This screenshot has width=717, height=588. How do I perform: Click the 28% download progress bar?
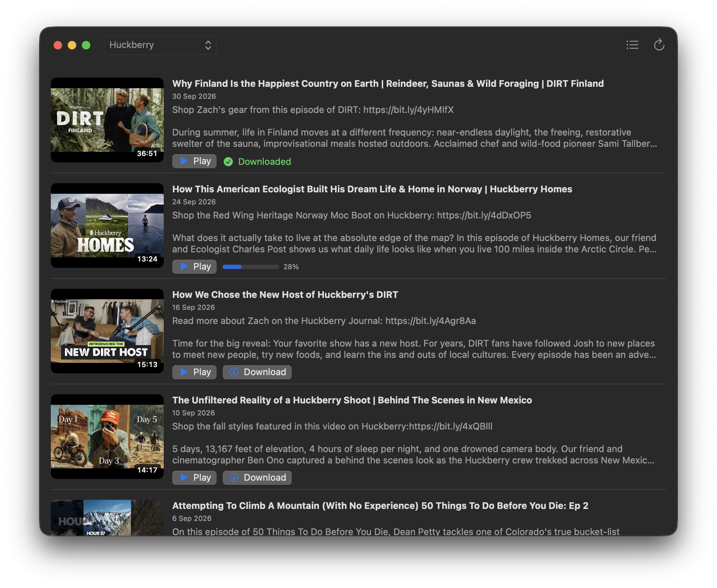tap(251, 267)
